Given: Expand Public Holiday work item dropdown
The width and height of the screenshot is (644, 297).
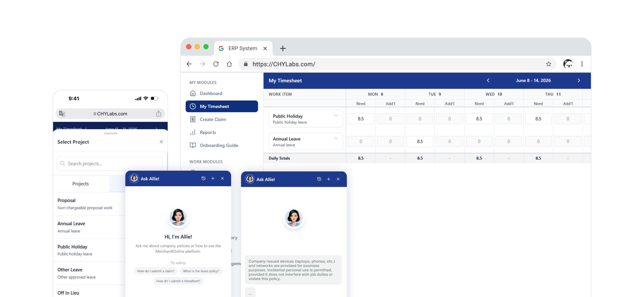Looking at the screenshot, I should click(x=336, y=116).
